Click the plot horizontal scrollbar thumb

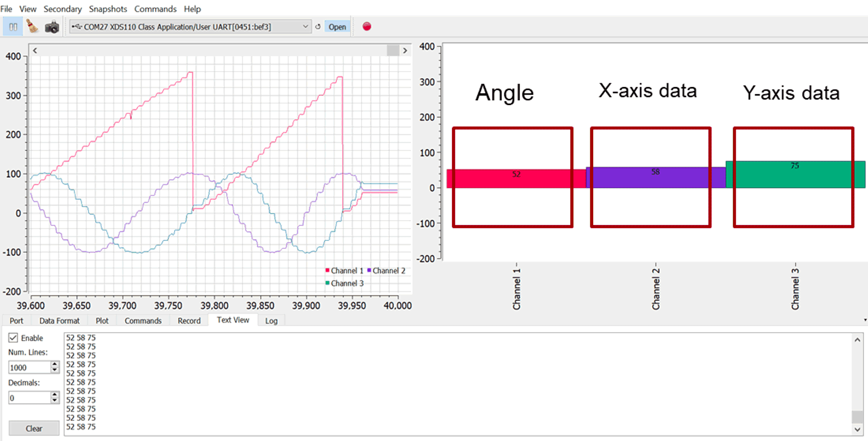click(393, 50)
